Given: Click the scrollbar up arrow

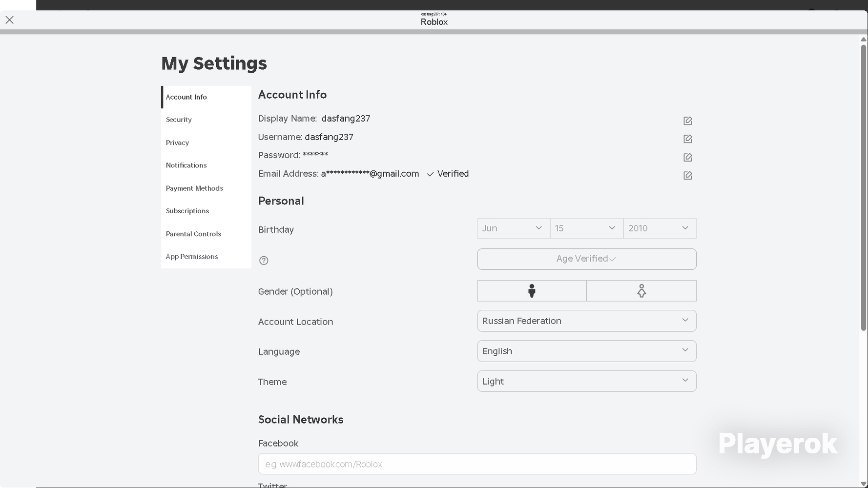Looking at the screenshot, I should (863, 39).
